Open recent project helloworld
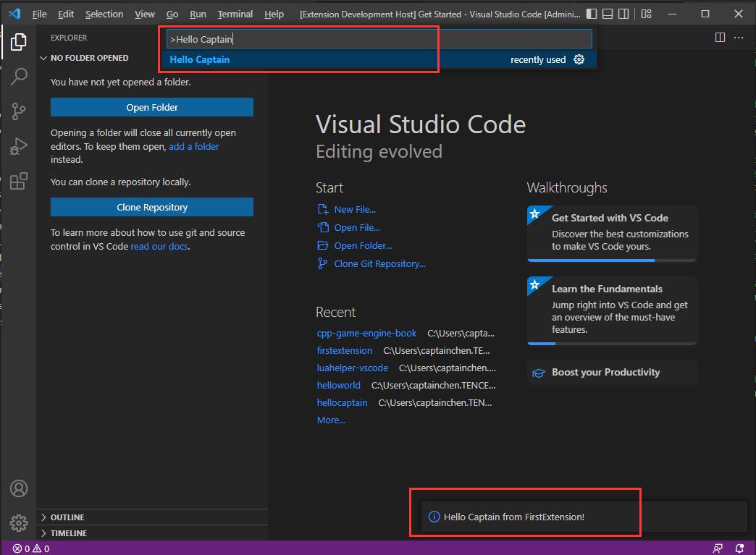756x555 pixels. tap(338, 386)
